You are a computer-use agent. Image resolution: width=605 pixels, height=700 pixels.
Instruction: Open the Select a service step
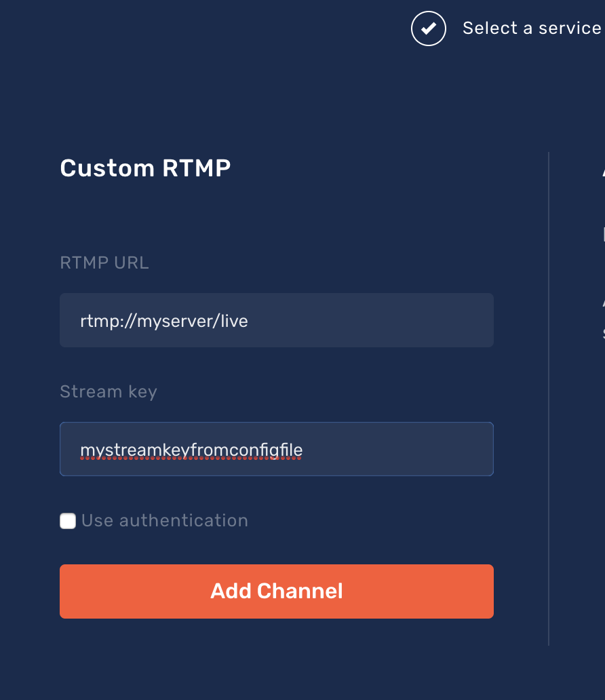tap(531, 28)
